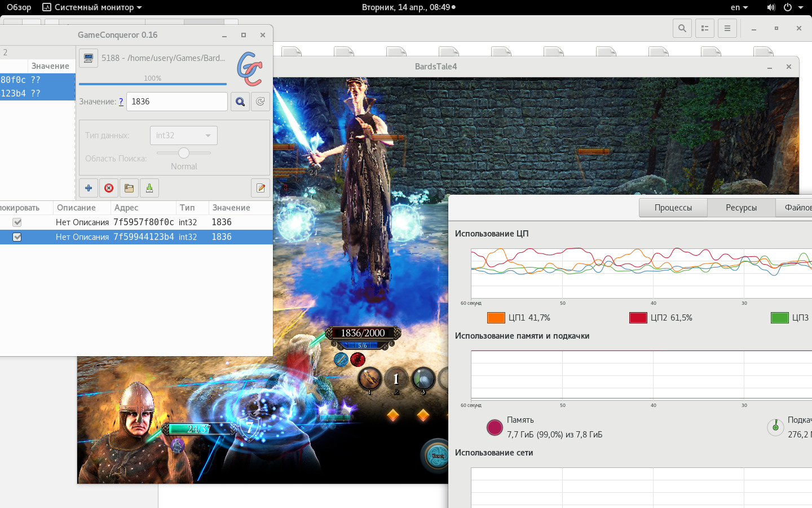812x508 pixels.
Task: Change the Память graph color circle
Action: coord(495,428)
